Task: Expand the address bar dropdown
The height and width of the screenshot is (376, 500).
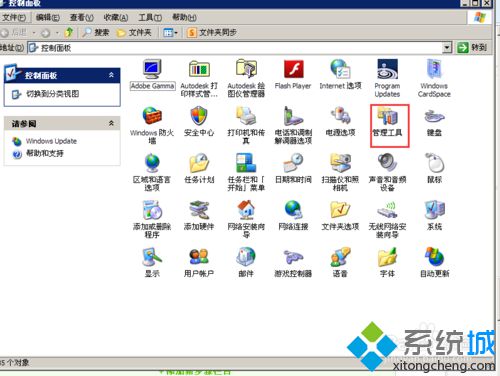Action: click(447, 48)
